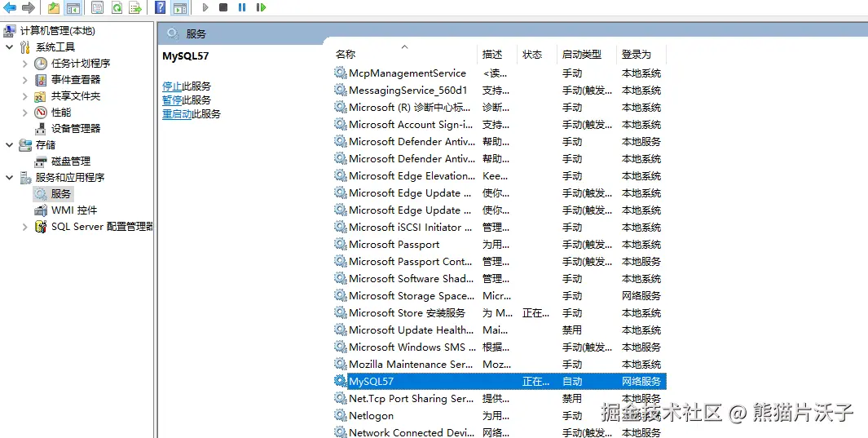Screen dimensions: 868x438
Task: Expand the SQL Server 配置管理器 node
Action: coord(25,227)
